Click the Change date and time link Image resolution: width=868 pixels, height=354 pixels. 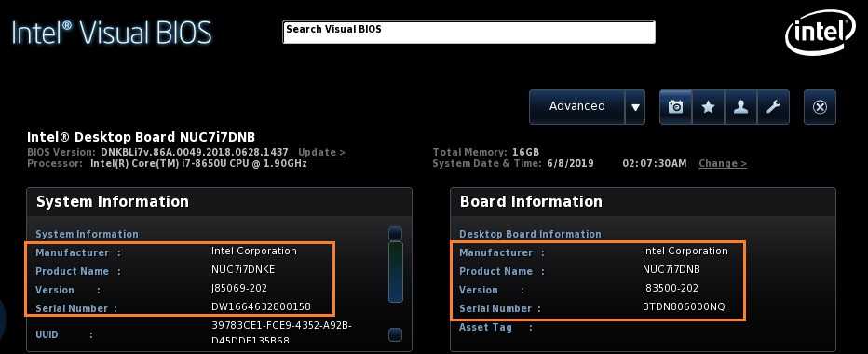pos(723,163)
